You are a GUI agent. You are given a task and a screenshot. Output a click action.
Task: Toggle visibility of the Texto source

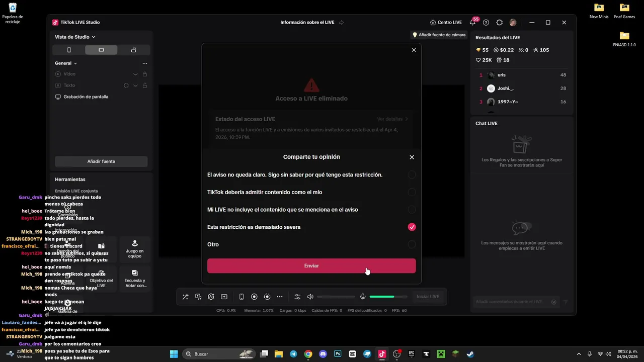pyautogui.click(x=135, y=85)
